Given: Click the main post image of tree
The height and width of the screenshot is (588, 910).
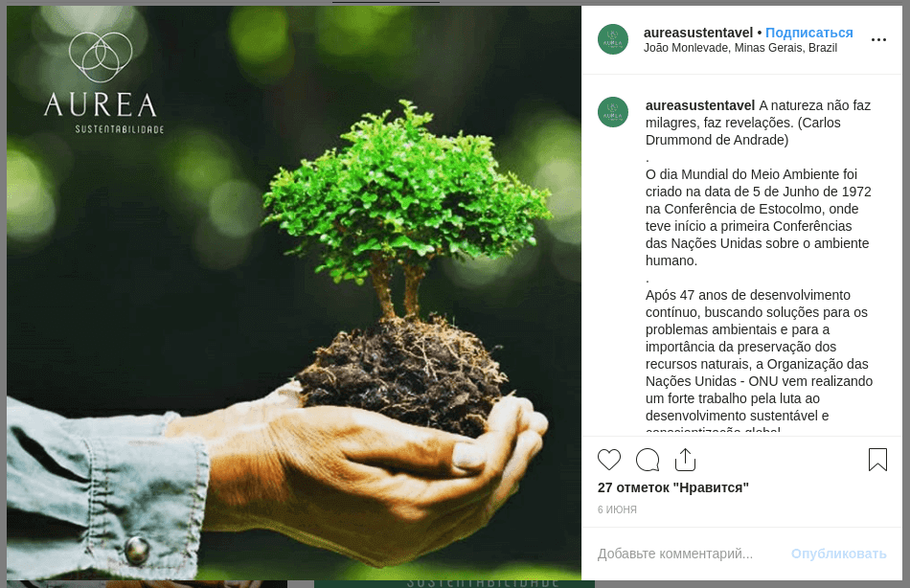Looking at the screenshot, I should pyautogui.click(x=294, y=292).
